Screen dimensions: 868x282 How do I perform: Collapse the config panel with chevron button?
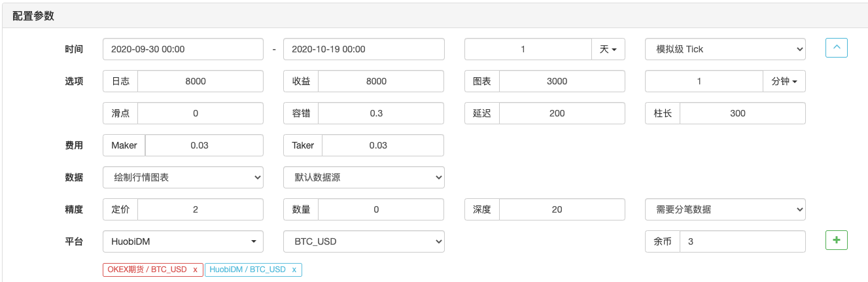click(837, 48)
